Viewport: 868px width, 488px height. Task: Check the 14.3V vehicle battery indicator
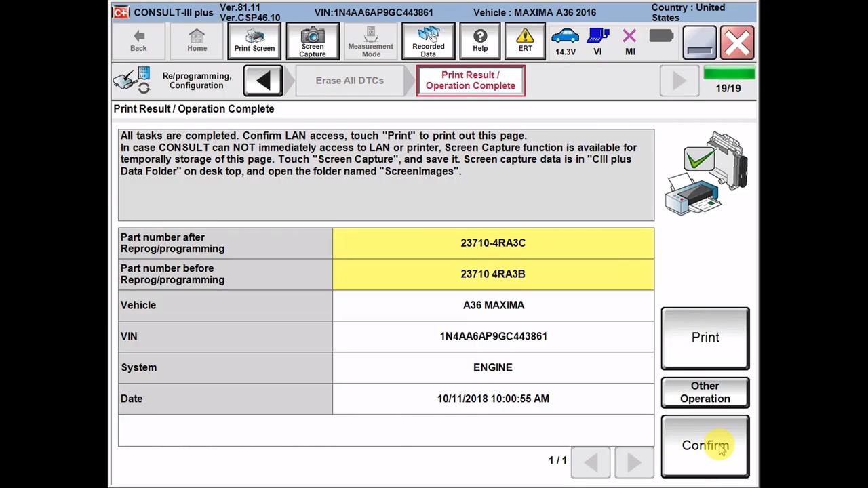click(x=565, y=41)
